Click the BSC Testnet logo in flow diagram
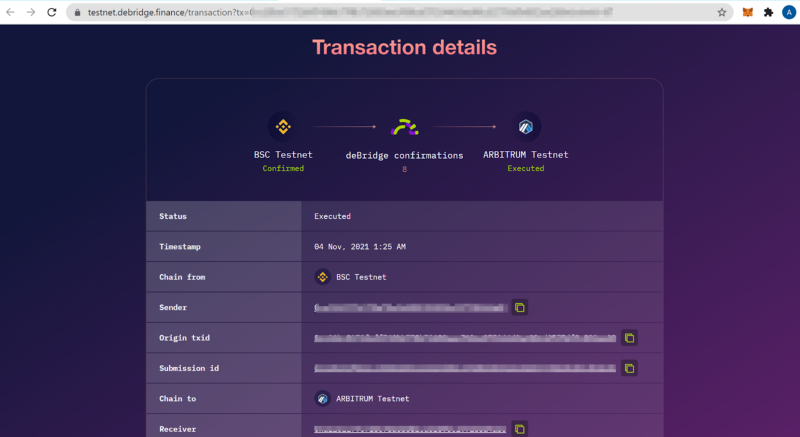 tap(283, 127)
